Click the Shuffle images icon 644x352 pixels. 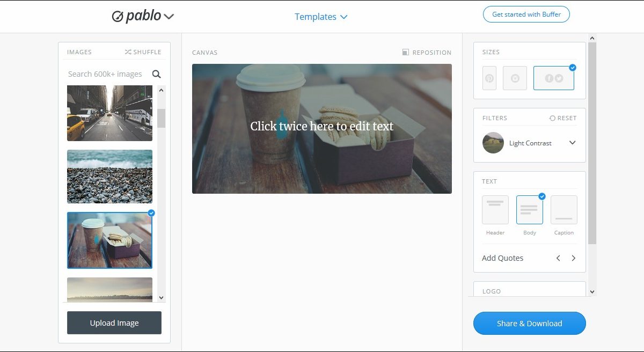(x=128, y=52)
